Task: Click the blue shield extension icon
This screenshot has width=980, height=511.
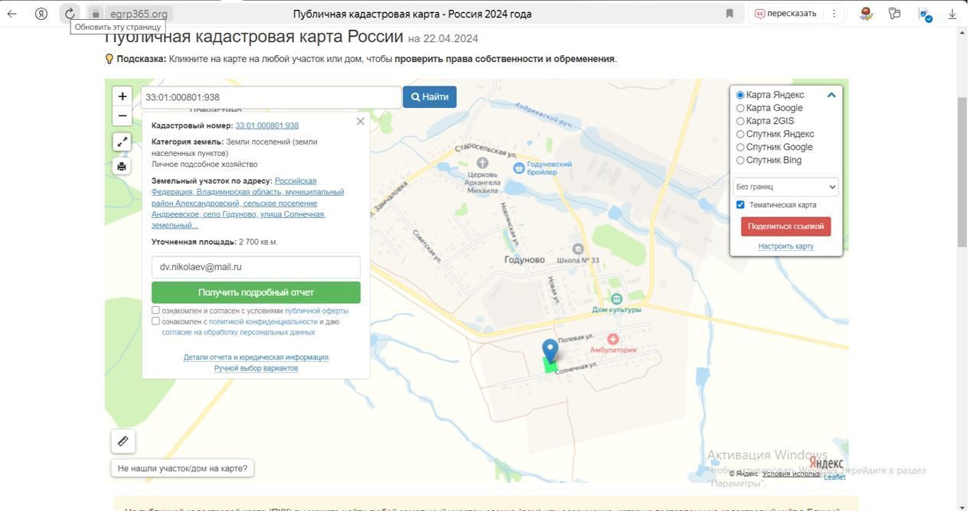Action: (924, 14)
